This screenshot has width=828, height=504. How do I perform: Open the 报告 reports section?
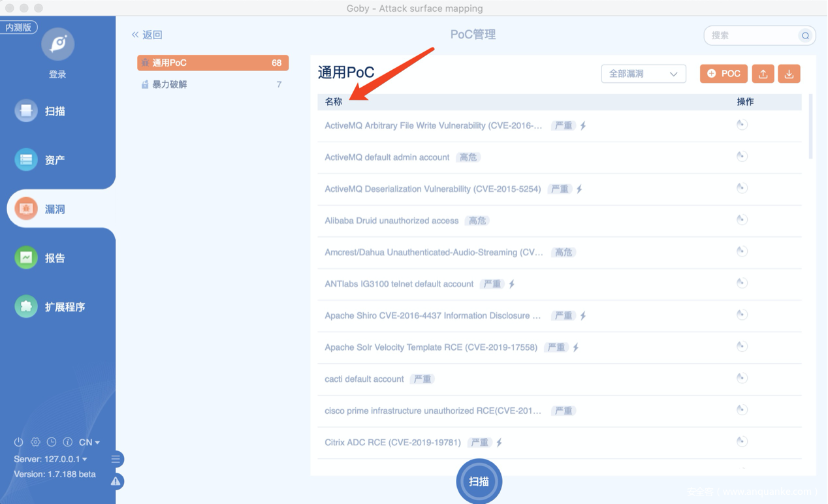tap(41, 258)
